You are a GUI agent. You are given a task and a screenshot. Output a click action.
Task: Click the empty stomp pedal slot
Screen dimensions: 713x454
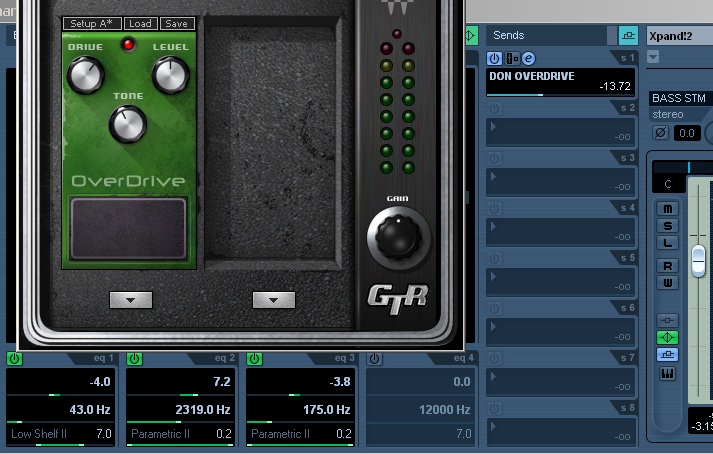pyautogui.click(x=273, y=143)
